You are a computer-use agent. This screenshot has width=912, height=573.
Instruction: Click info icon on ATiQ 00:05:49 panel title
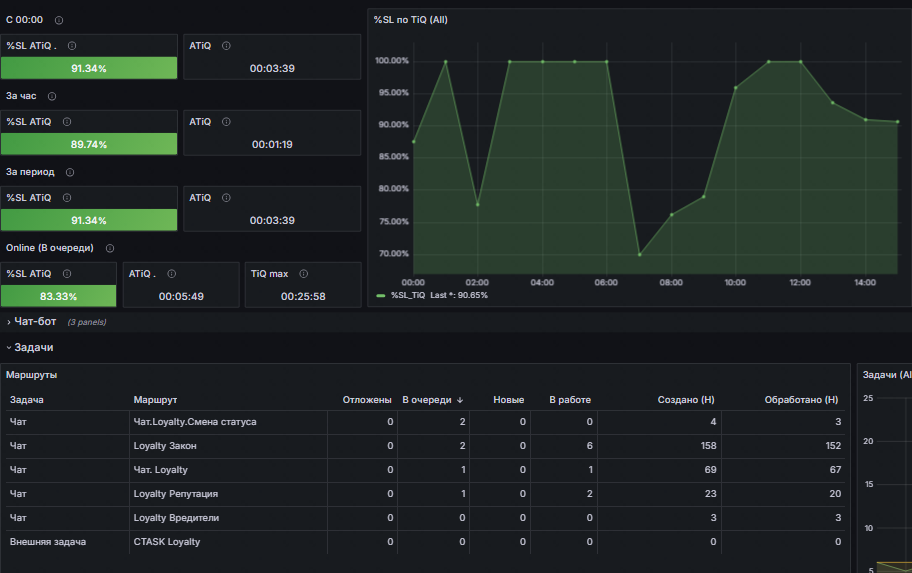[x=172, y=274]
